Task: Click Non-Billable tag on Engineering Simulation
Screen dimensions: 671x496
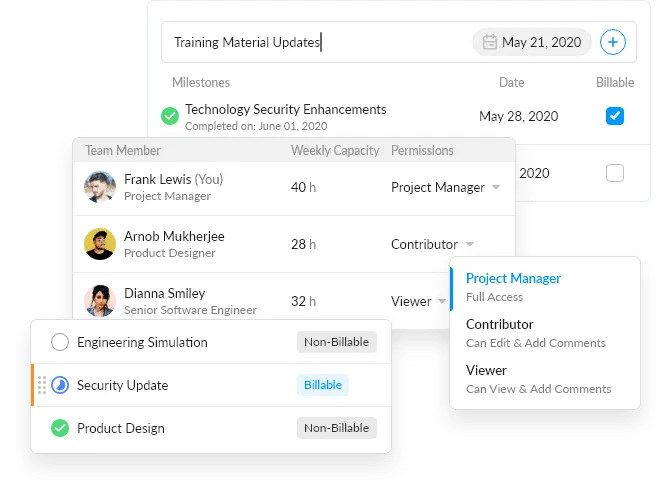Action: coord(337,342)
